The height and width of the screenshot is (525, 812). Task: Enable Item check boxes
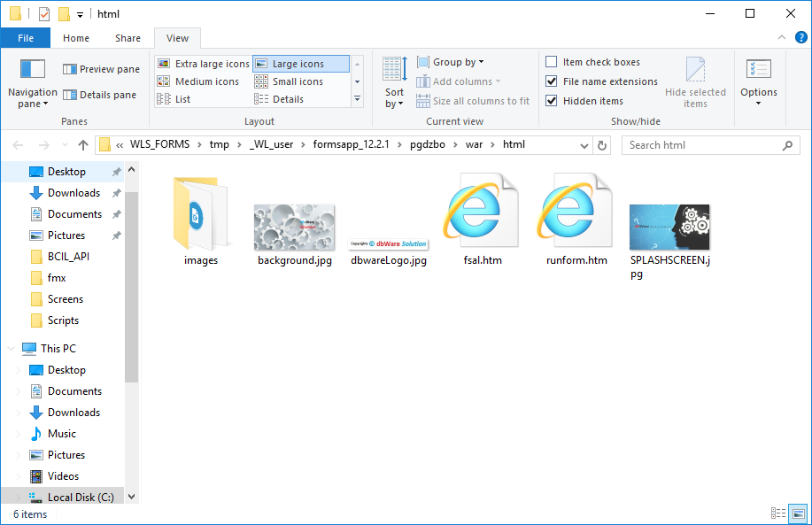pos(551,61)
